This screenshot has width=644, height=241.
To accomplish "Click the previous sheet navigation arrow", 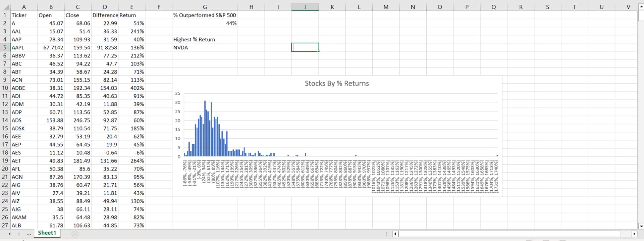I will (9, 234).
